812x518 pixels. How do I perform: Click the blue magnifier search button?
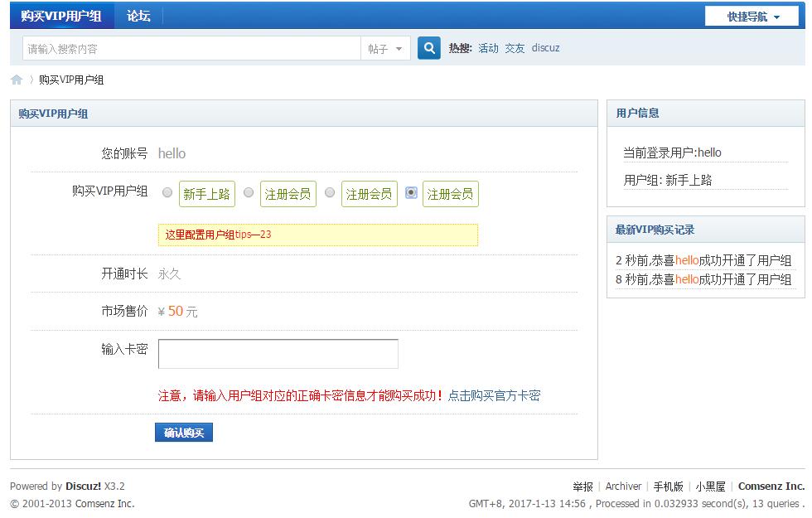(x=428, y=48)
